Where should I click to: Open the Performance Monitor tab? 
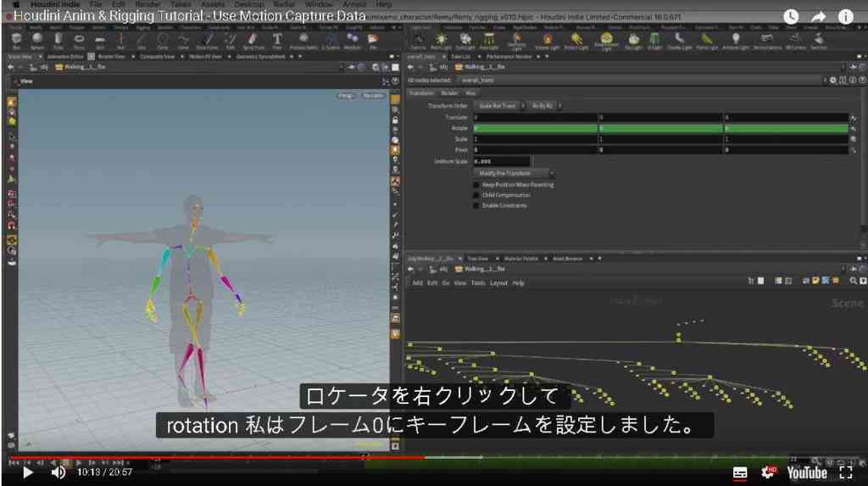[509, 57]
